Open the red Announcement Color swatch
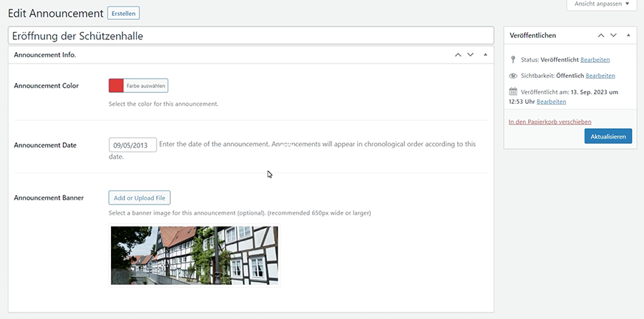The image size is (644, 319). [x=117, y=86]
